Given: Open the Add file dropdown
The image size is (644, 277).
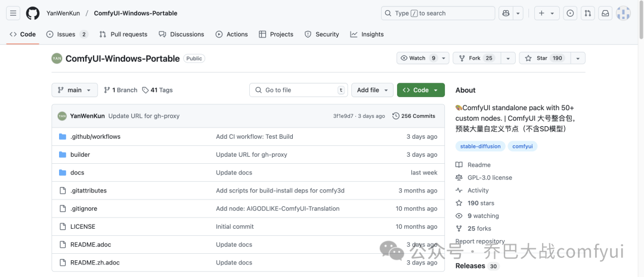Looking at the screenshot, I should point(372,90).
